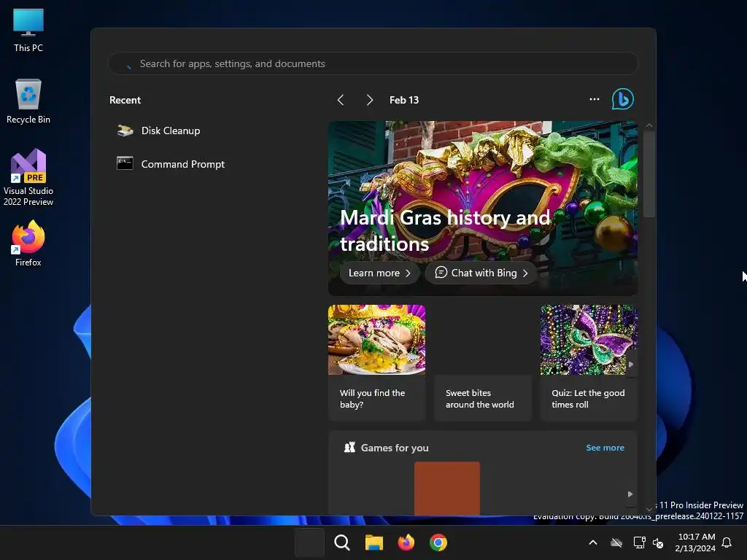Open clock showing 10:17 AM
This screenshot has height=560, width=747.
click(x=695, y=542)
